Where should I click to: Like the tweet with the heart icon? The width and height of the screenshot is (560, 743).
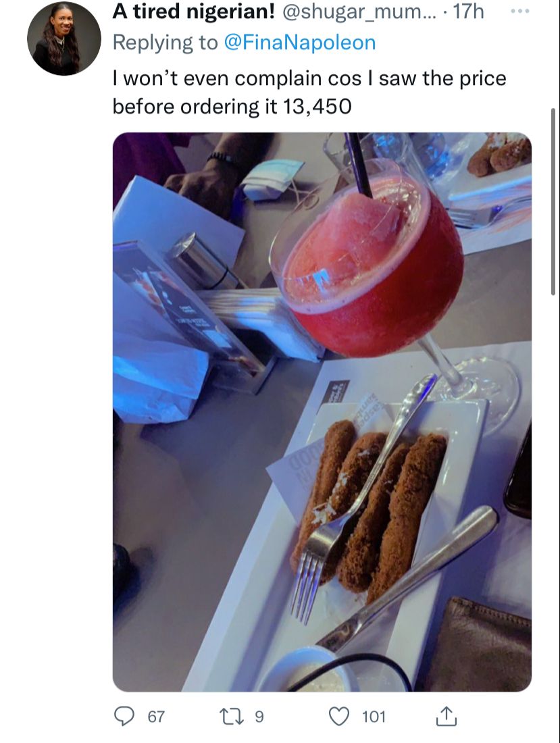click(x=339, y=716)
